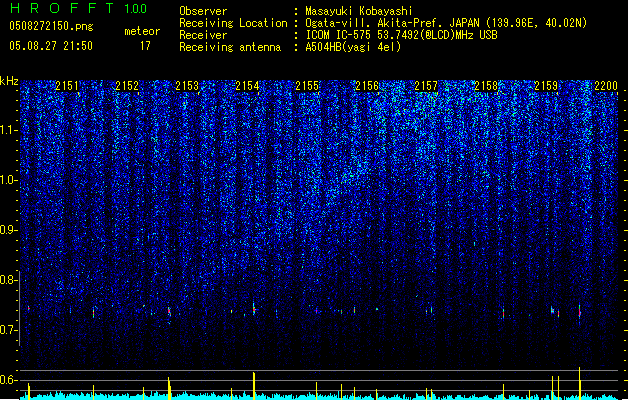629x400 pixels.
Task: Click the 2157 time marker
Action: tap(426, 86)
